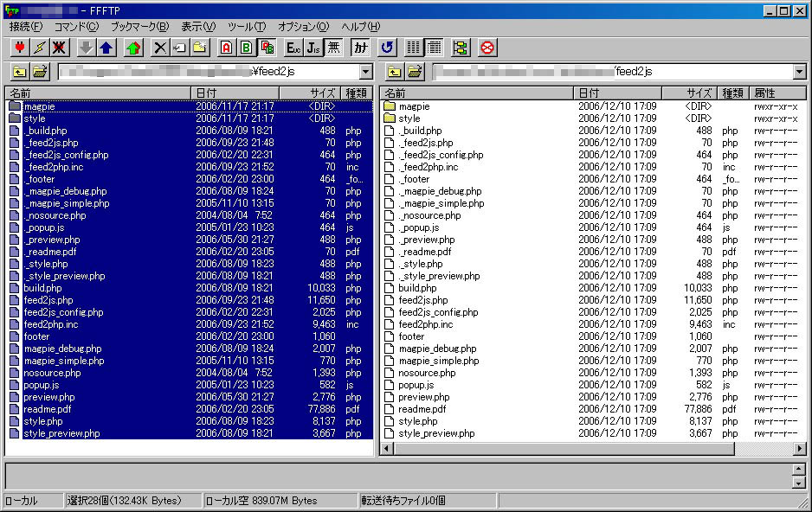This screenshot has width=812, height=512.
Task: Click file icon of remote readme.pdf
Action: [390, 409]
